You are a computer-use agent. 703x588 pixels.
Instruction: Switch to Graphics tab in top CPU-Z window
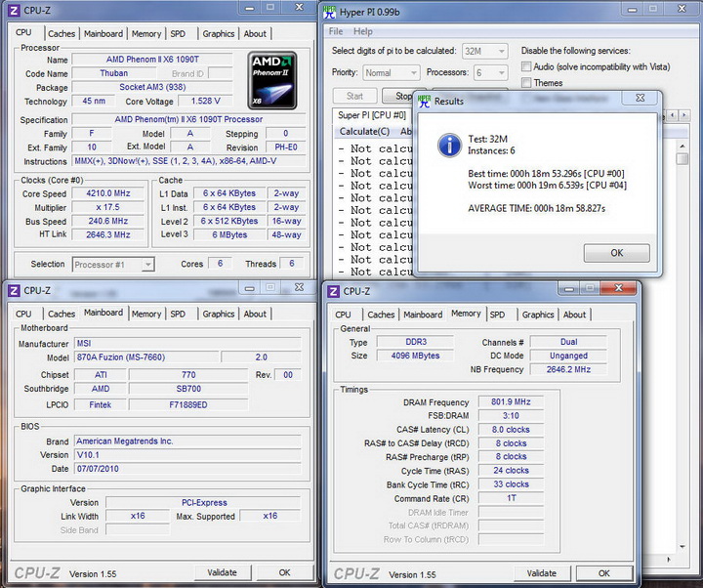tap(219, 33)
